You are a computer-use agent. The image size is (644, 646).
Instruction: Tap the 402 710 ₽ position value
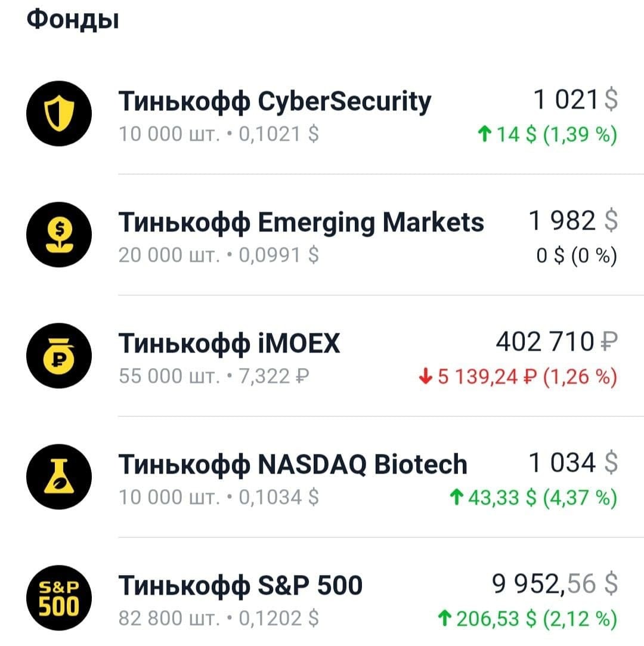[557, 342]
